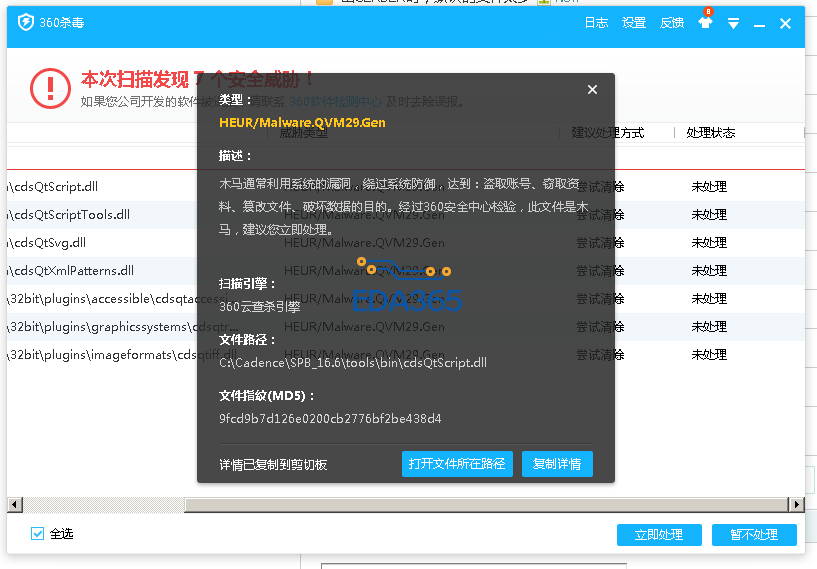Open the title bar dropdown menu arrow

[733, 23]
